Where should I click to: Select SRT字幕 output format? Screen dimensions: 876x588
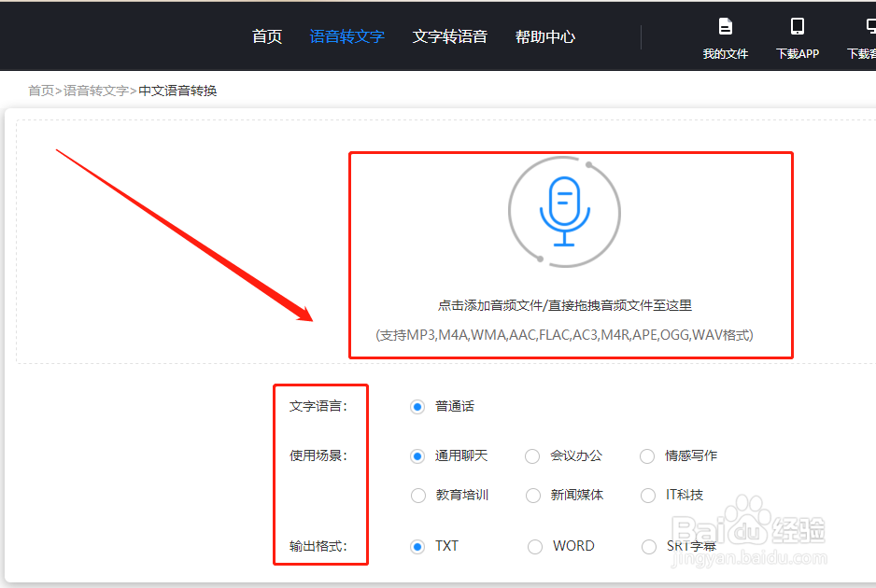[649, 546]
